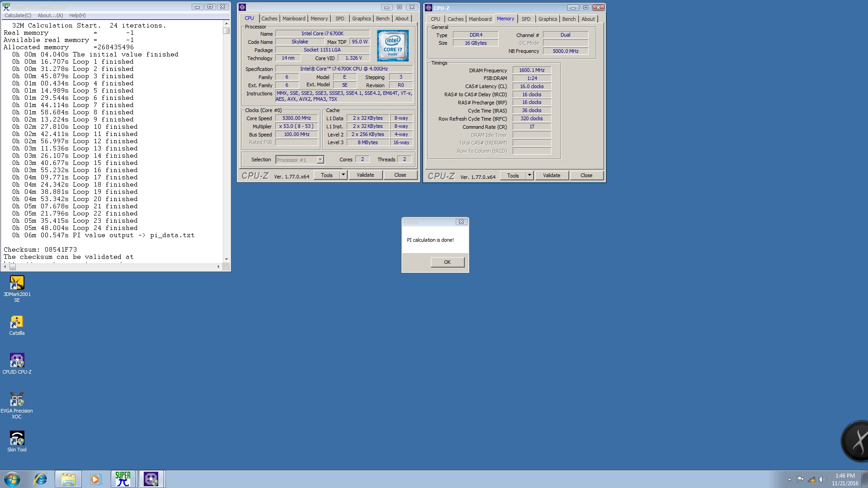This screenshot has height=488, width=868.
Task: Click the Validate button in the left CPU-Z window
Action: click(365, 175)
